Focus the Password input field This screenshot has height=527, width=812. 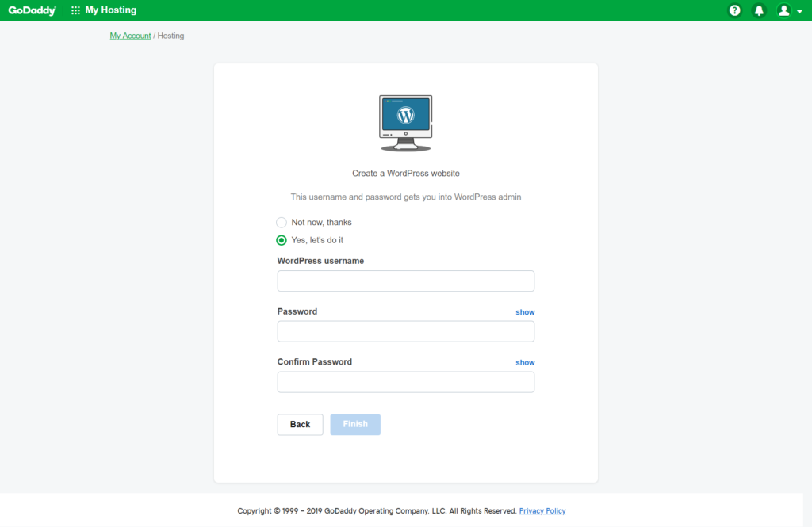(405, 331)
